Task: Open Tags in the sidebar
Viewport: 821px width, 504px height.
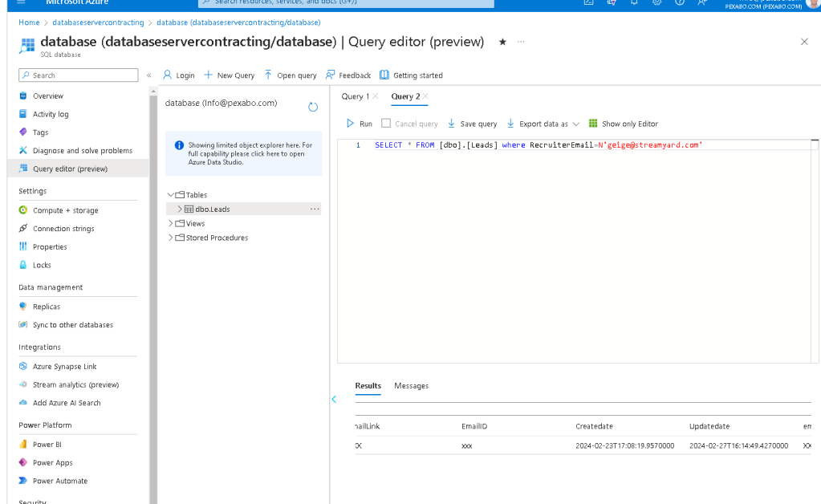Action: pyautogui.click(x=40, y=132)
